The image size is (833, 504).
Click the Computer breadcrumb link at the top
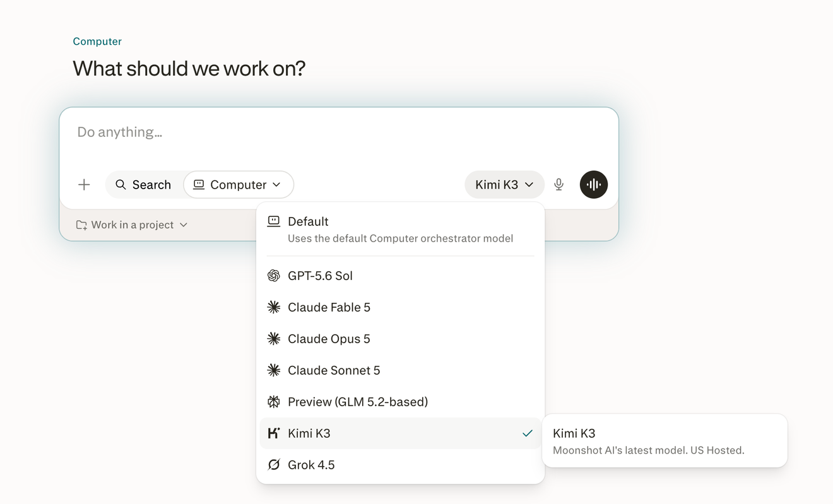tap(97, 42)
